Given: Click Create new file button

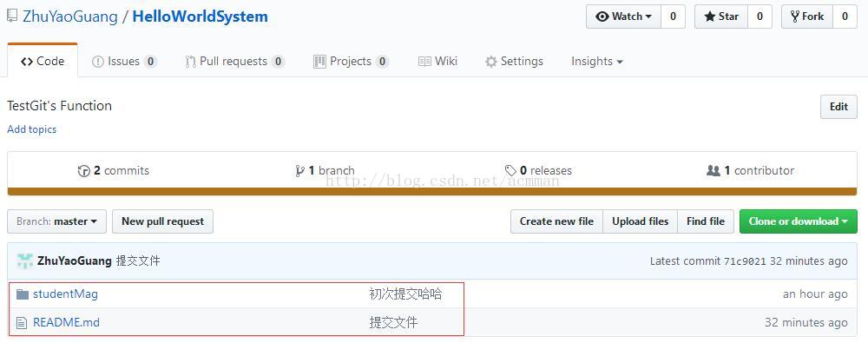Looking at the screenshot, I should (x=556, y=221).
